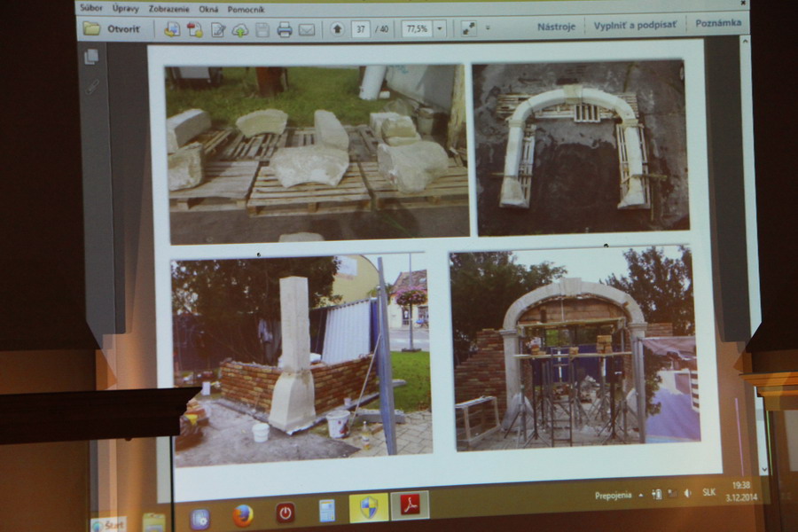Open the calculator icon on taskbar

pos(326,511)
